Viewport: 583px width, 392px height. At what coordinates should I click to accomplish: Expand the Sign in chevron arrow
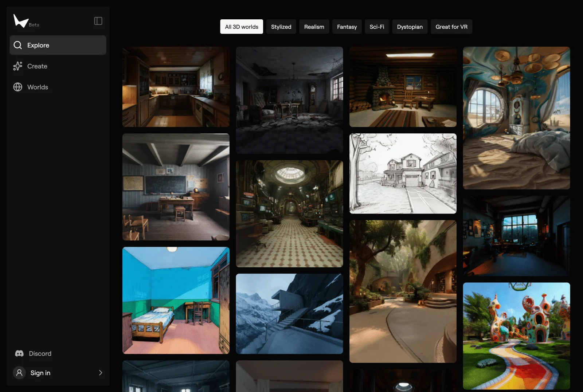click(x=101, y=373)
